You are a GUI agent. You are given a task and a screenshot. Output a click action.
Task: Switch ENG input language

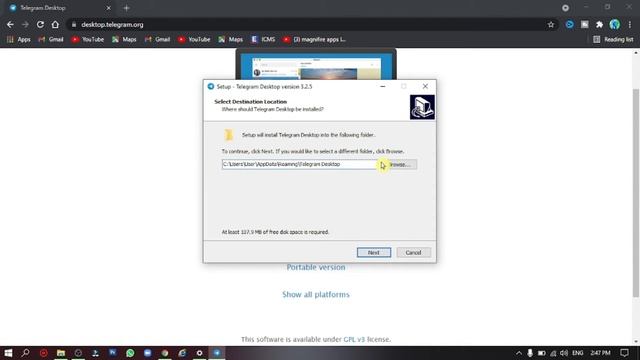(x=578, y=353)
